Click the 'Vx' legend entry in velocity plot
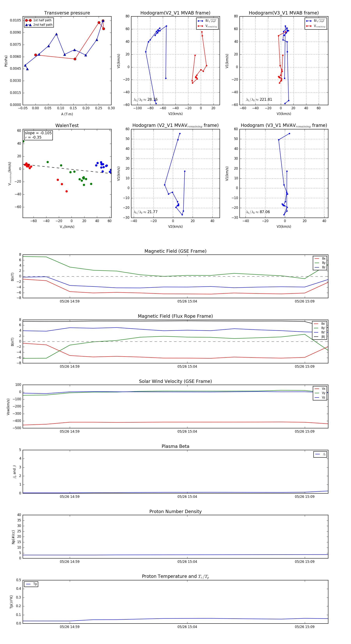Screen dimensions: 351x644 320,389
